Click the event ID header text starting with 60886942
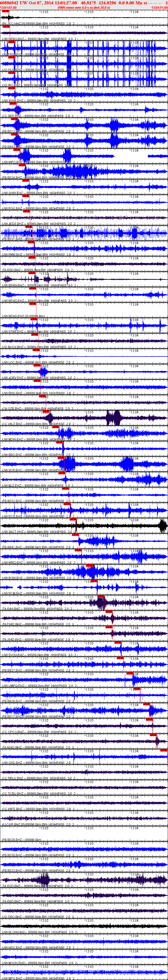Screen dimensions: 168x980 (83, 3)
